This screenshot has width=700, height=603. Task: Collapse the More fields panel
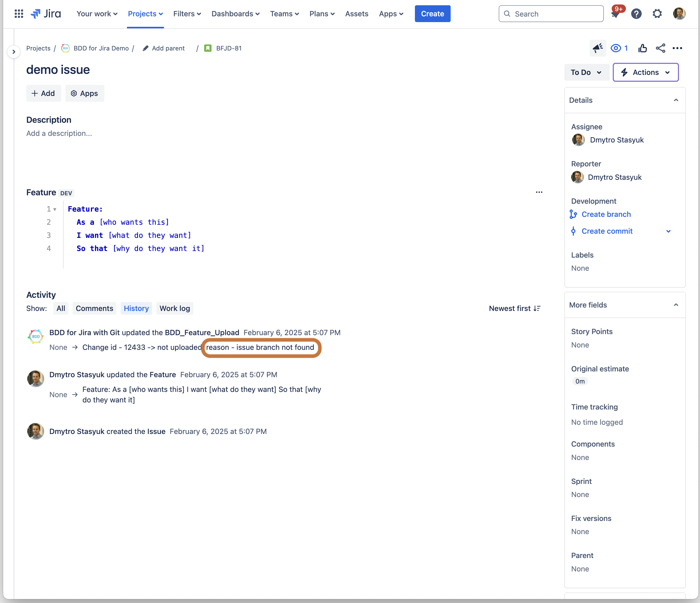click(x=676, y=305)
